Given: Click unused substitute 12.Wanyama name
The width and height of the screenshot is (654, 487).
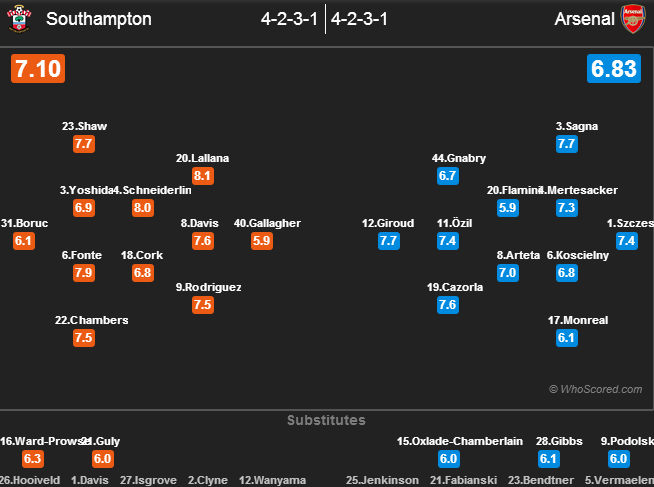Looking at the screenshot, I should click(272, 480).
